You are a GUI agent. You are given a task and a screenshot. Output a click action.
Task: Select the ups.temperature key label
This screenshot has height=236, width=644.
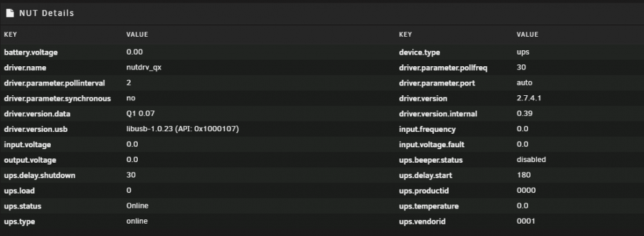click(429, 206)
